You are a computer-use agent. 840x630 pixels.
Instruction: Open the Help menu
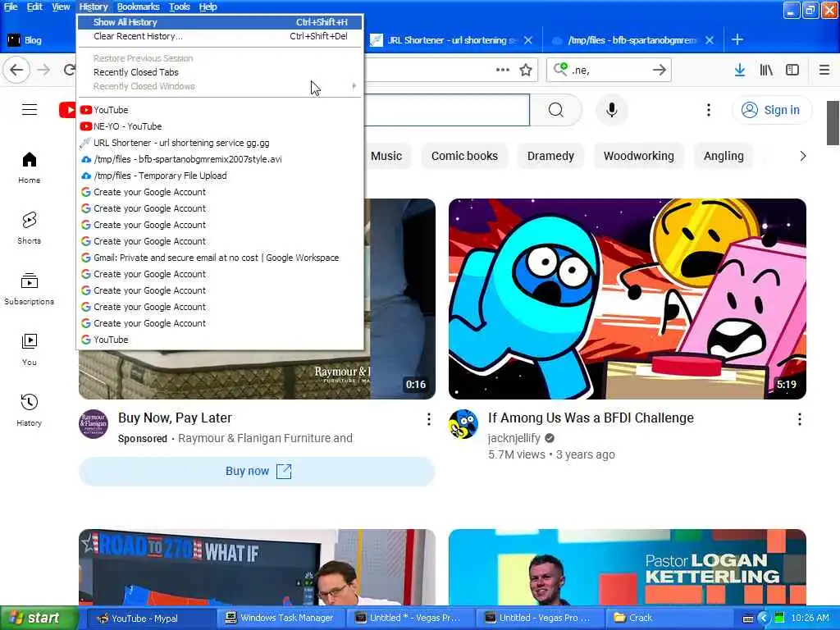tap(208, 7)
